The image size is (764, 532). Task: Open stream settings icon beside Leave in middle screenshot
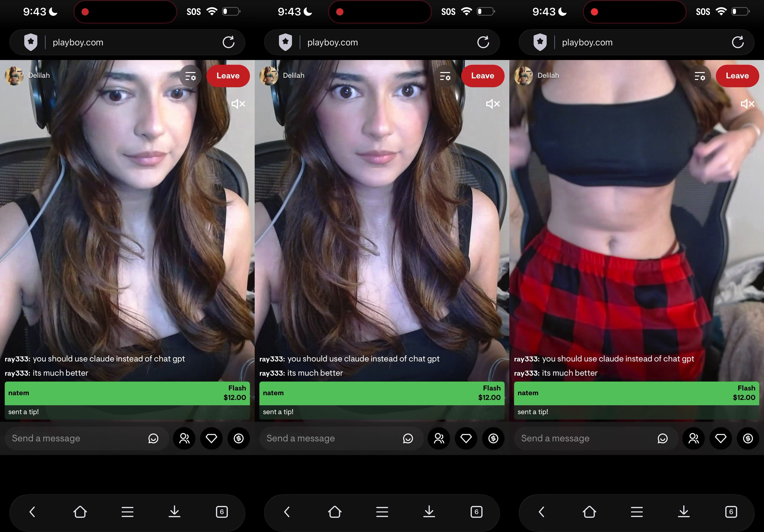445,76
